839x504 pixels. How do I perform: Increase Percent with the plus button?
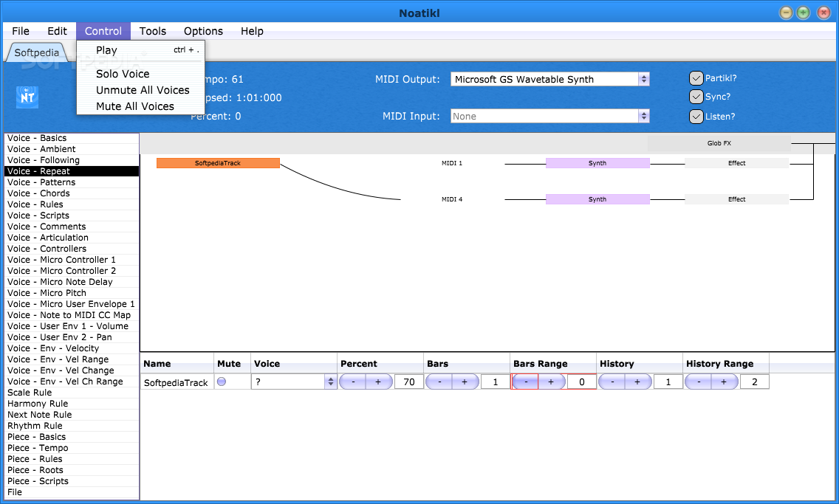pos(378,382)
